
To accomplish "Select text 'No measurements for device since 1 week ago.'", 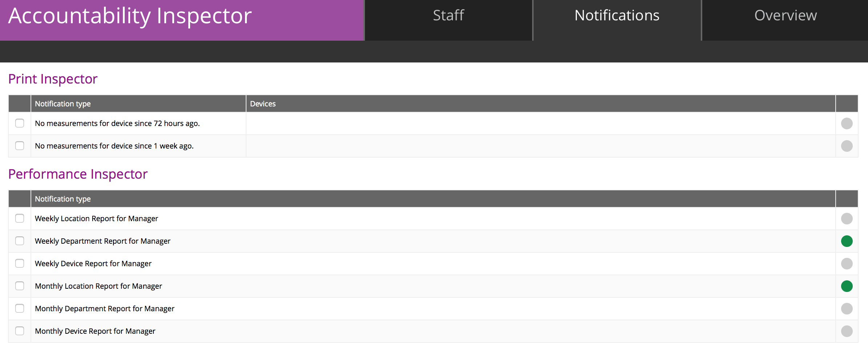I will coord(114,146).
